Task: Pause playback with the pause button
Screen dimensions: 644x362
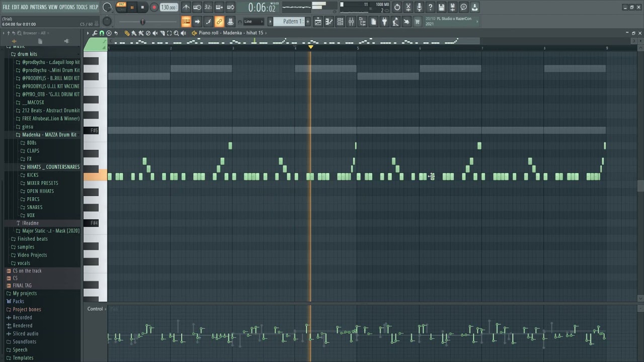Action: tap(132, 7)
